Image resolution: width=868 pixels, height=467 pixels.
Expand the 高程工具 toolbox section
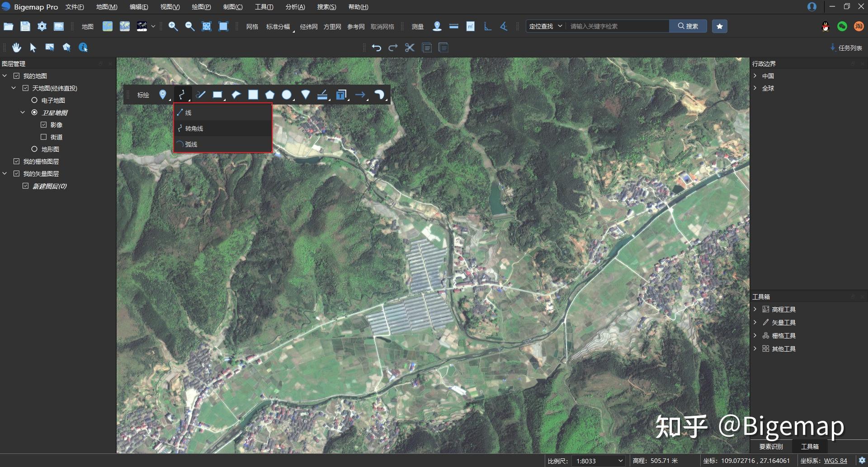[756, 309]
